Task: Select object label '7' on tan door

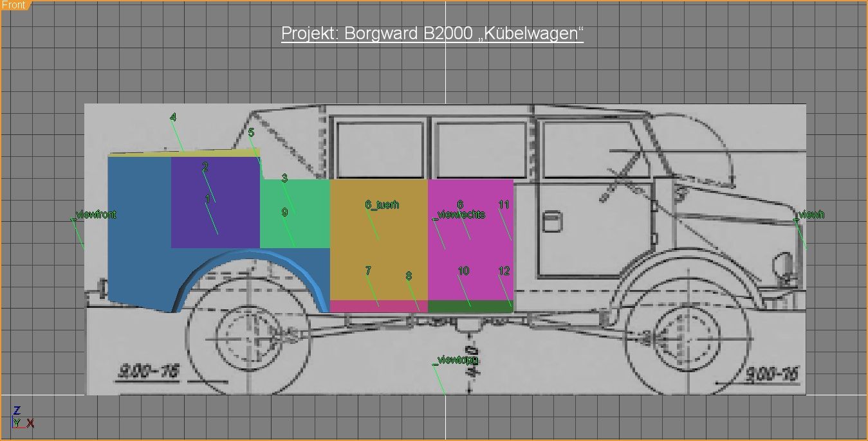Action: (x=368, y=271)
